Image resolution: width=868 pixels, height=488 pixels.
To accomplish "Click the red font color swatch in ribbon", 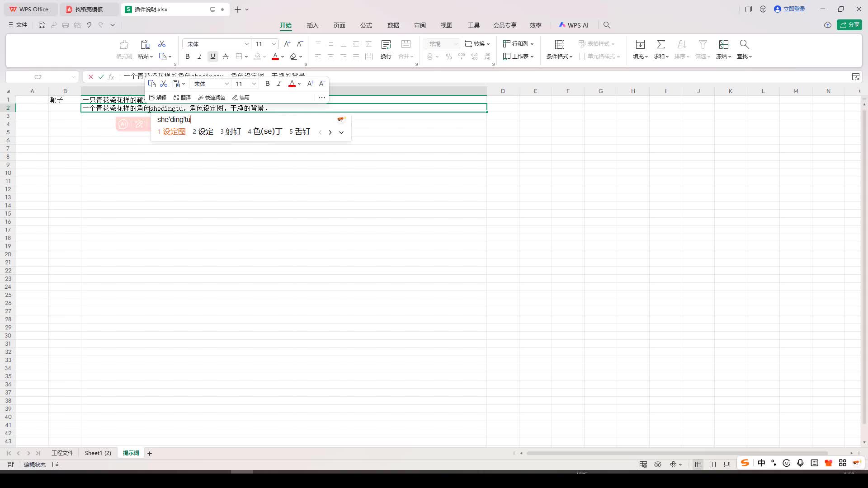I will pyautogui.click(x=275, y=56).
